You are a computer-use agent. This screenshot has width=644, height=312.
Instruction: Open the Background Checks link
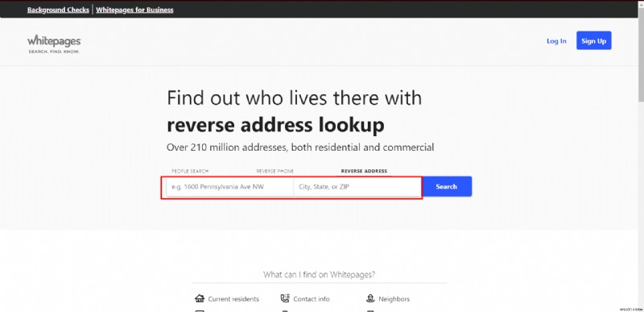(58, 10)
